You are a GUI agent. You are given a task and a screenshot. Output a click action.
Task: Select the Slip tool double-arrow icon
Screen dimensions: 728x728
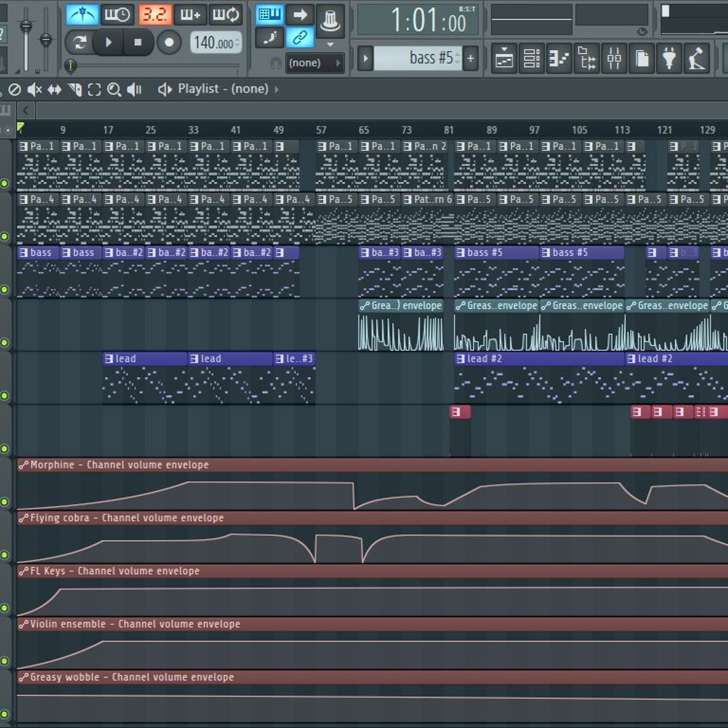[55, 90]
